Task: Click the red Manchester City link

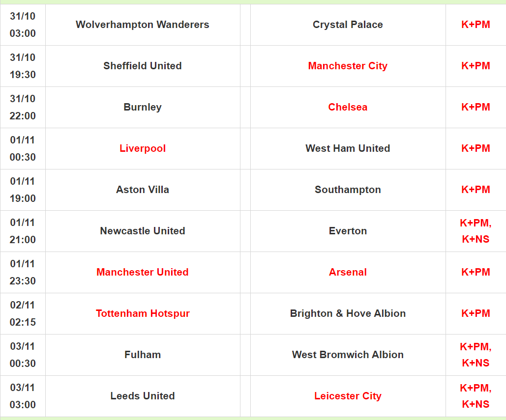Action: tap(348, 66)
